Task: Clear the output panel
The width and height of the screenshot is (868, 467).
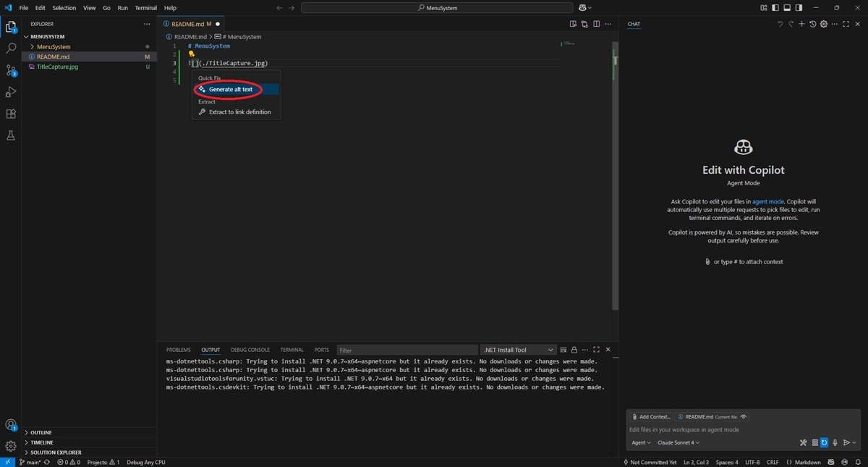Action: [563, 350]
